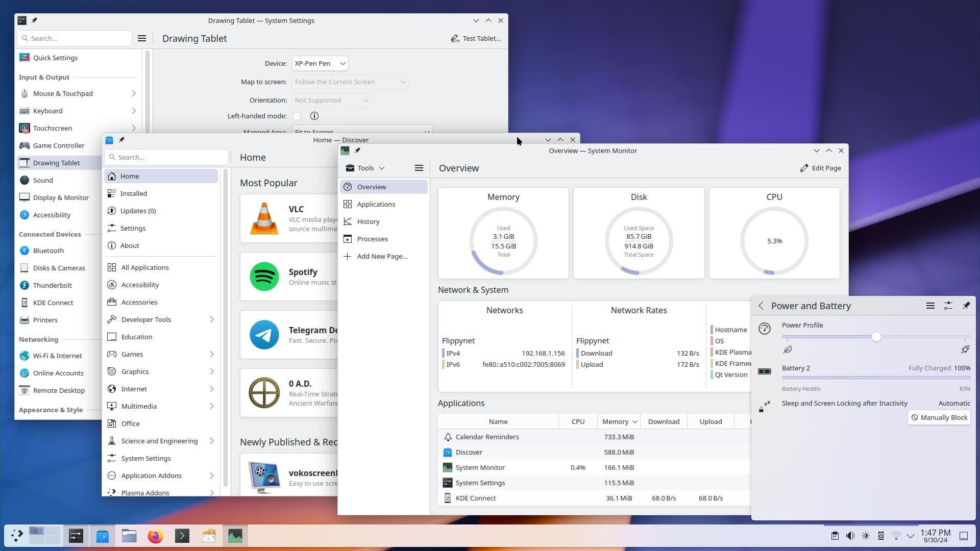Expand the Map to Screen dropdown
This screenshot has width=980, height=551.
351,82
